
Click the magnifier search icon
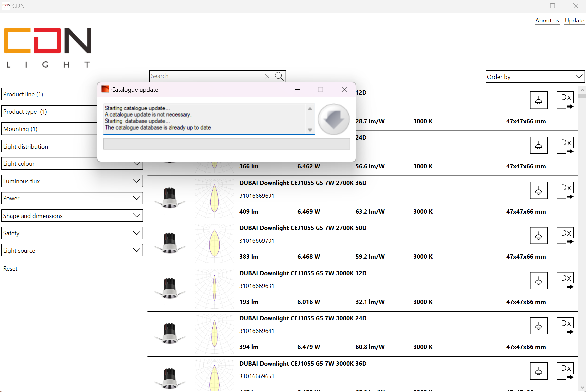[279, 76]
